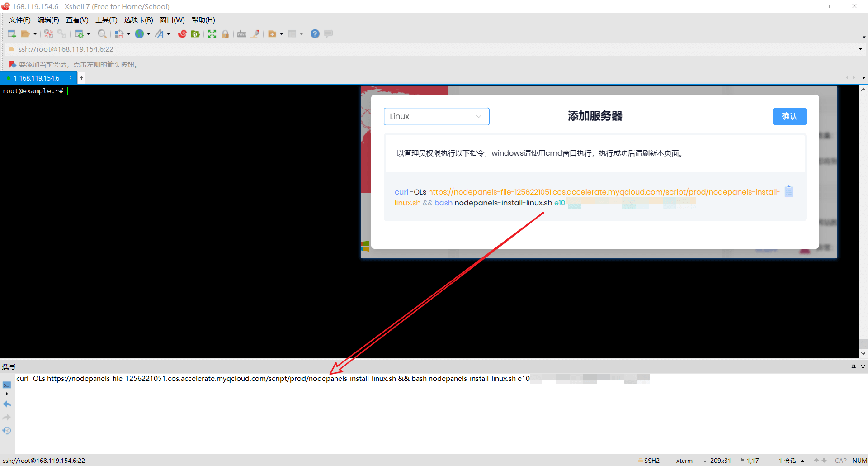The height and width of the screenshot is (466, 868).
Task: Click the 确认 confirm button
Action: 789,116
